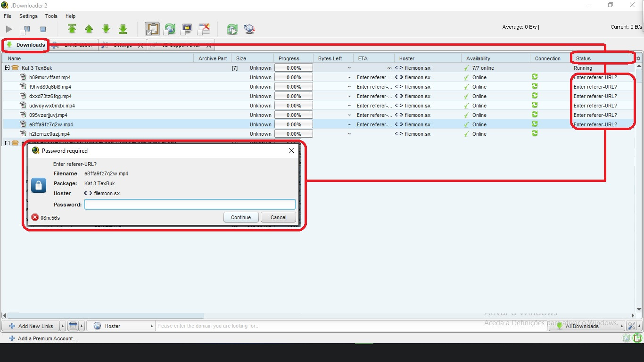Collapse the second package below h2tcrnzc0azj.mp4
644x362 pixels.
click(7, 143)
